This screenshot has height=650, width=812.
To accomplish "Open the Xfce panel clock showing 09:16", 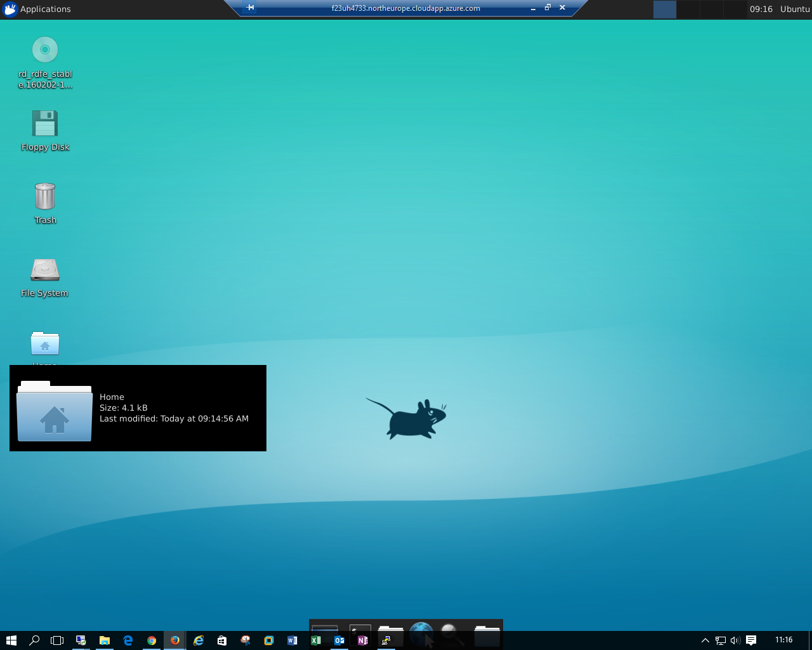I will pyautogui.click(x=761, y=9).
